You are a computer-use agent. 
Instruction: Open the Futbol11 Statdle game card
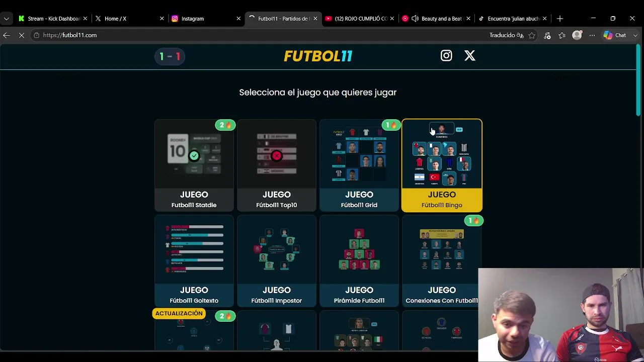[x=194, y=165]
